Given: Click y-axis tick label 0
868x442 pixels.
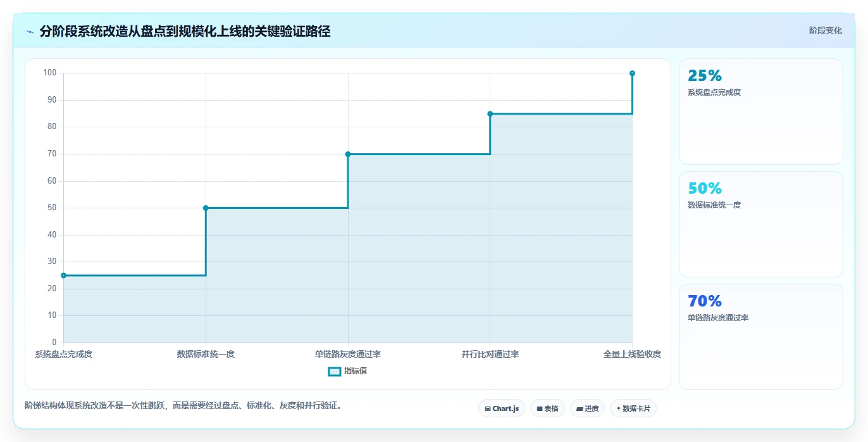Looking at the screenshot, I should [54, 343].
